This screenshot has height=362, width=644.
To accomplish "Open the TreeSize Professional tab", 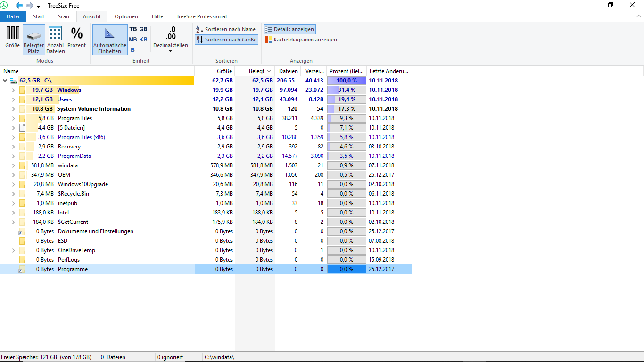I will [202, 16].
